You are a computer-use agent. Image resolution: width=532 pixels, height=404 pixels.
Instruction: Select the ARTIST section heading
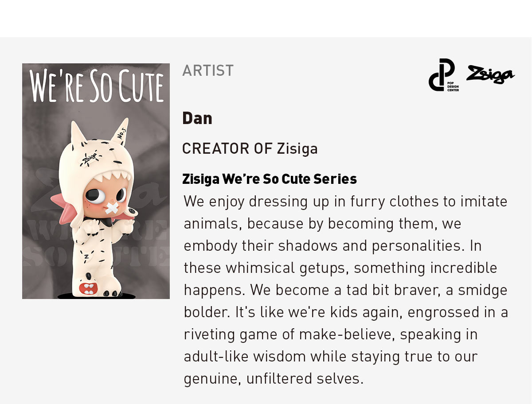click(x=208, y=70)
